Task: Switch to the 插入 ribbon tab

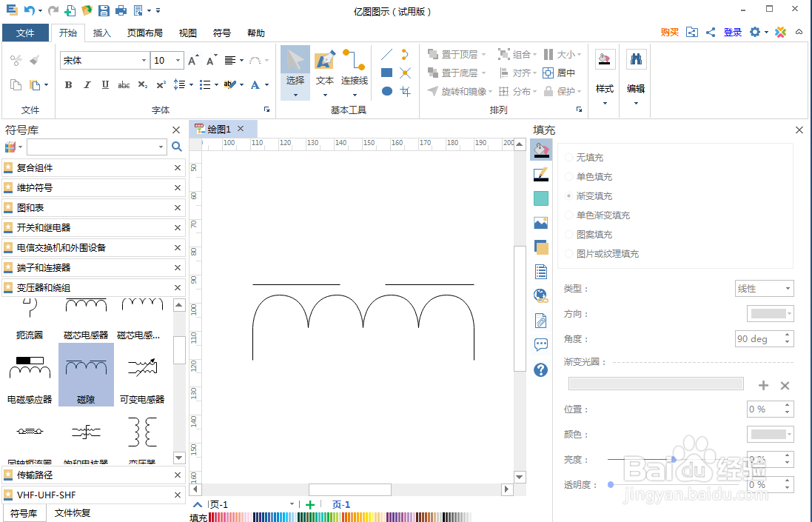Action: (101, 33)
